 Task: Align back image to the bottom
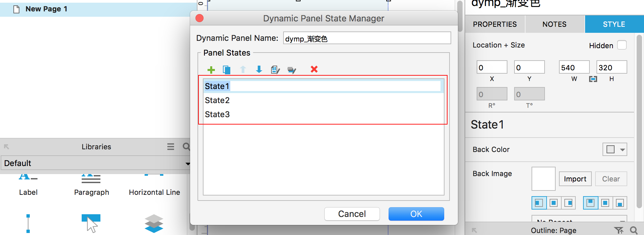click(x=620, y=203)
